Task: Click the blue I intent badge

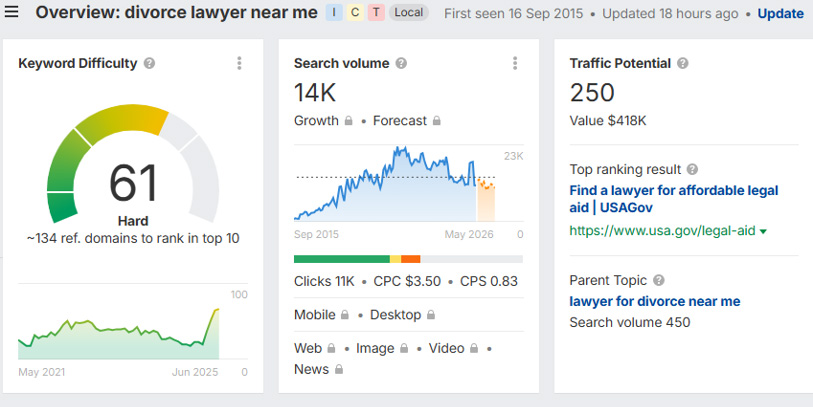Action: [334, 12]
